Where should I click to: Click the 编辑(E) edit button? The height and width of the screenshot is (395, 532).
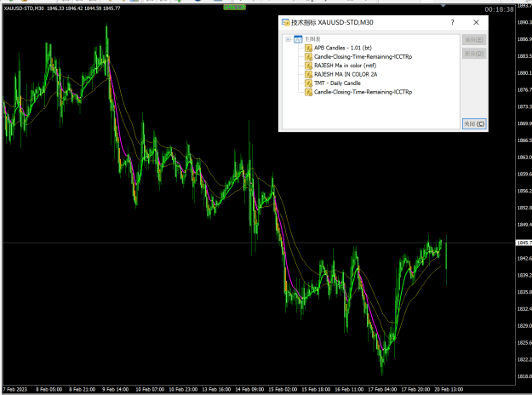pyautogui.click(x=474, y=40)
